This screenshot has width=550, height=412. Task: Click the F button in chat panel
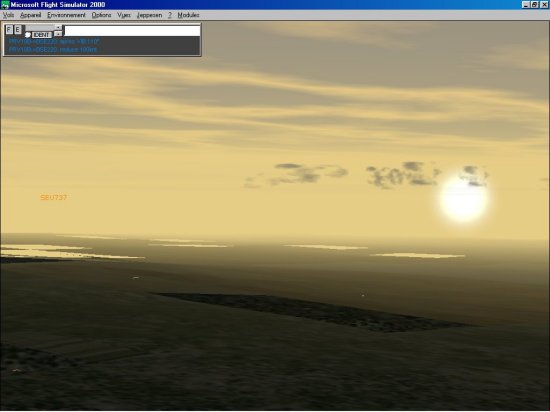click(9, 30)
